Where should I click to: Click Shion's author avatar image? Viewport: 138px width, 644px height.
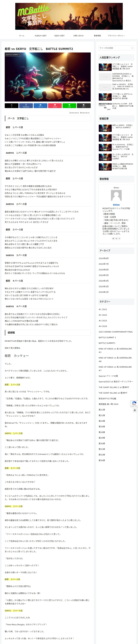[116, 195]
